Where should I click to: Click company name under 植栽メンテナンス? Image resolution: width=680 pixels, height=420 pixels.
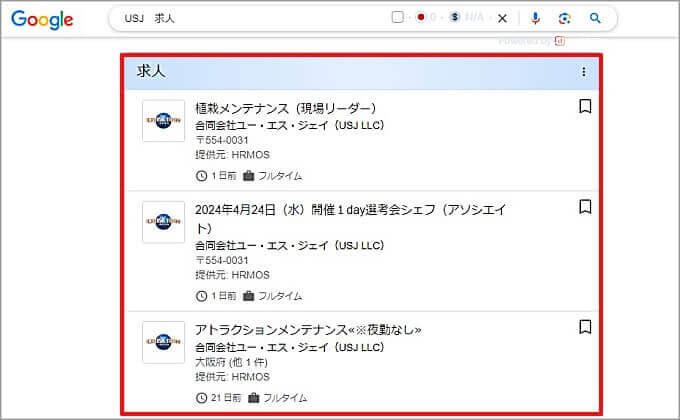(290, 125)
